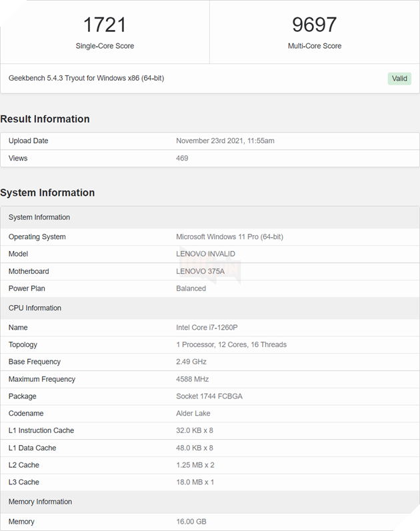Screen dimensions: 420x531
Task: Click the 9697 multi-core score number
Action: click(314, 25)
